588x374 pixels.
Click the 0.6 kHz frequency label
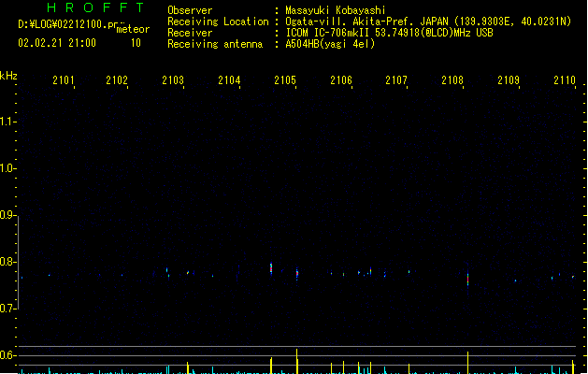(x=7, y=355)
